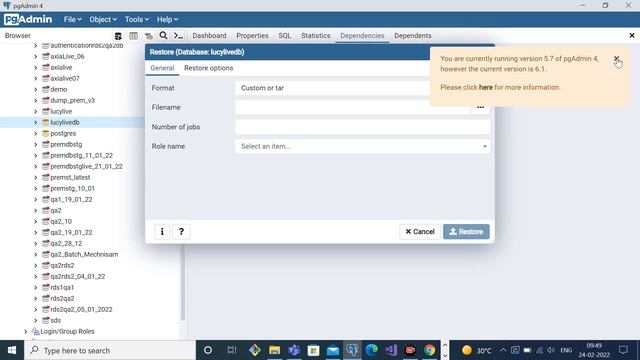The width and height of the screenshot is (640, 360).
Task: Open the Query Tool browser icon
Action: coord(118,36)
